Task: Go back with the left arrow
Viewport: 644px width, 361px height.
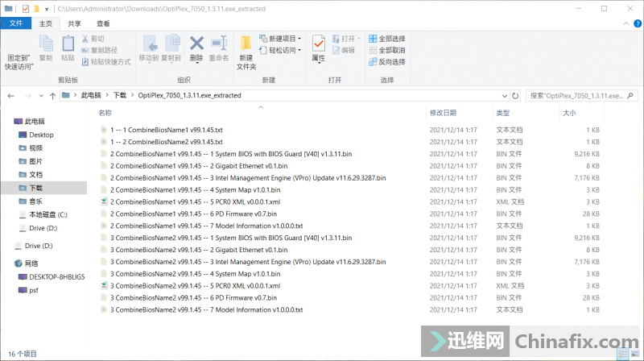Action: (x=11, y=96)
